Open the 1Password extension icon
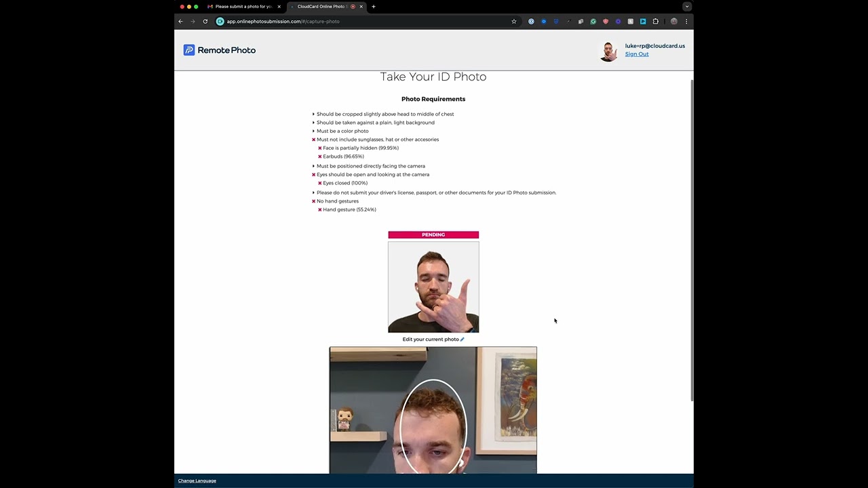 pyautogui.click(x=531, y=22)
